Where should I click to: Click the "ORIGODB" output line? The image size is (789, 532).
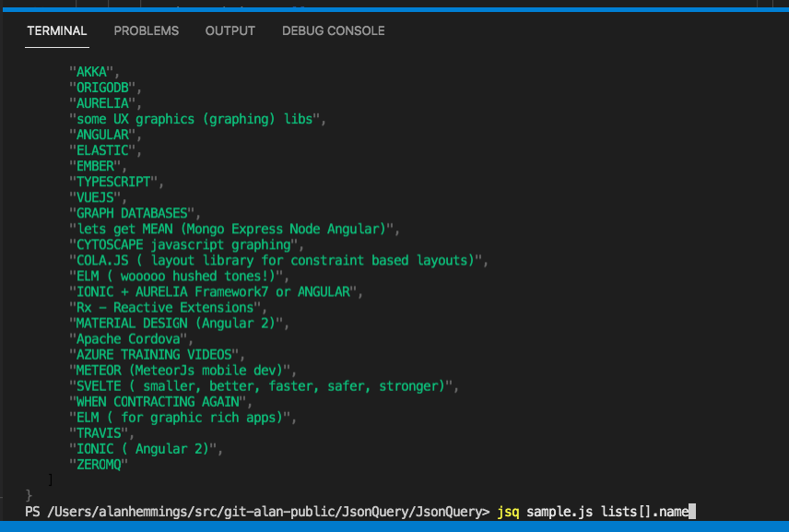[x=105, y=88]
